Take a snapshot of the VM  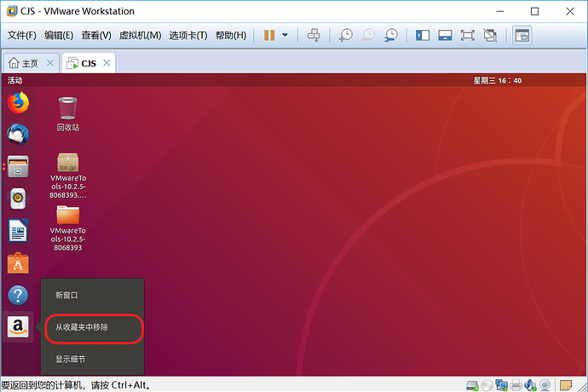pyautogui.click(x=346, y=35)
